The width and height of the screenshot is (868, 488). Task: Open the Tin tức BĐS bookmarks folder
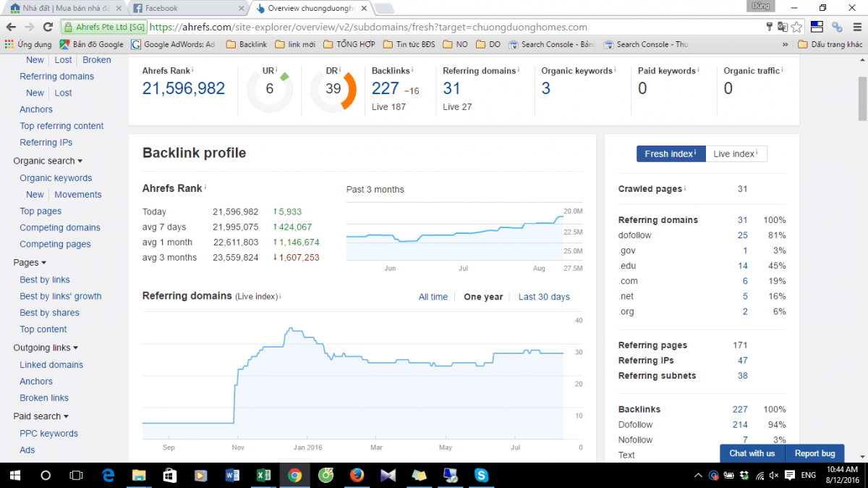(x=409, y=44)
